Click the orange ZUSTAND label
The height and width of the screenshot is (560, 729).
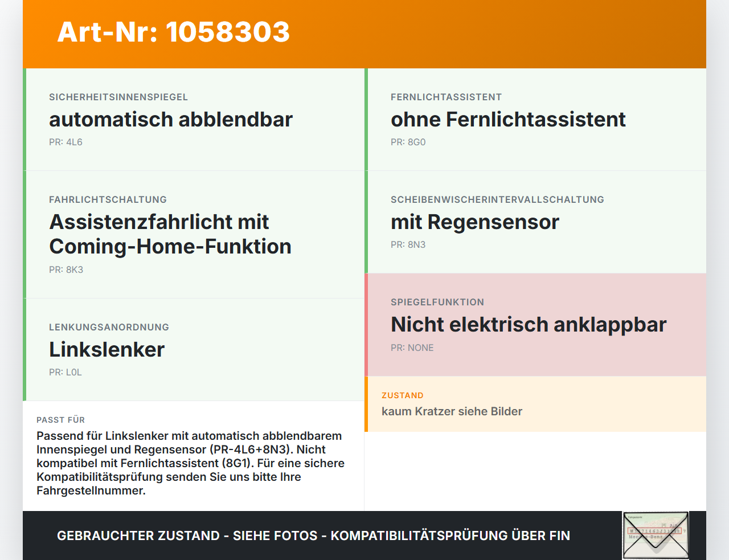point(402,395)
